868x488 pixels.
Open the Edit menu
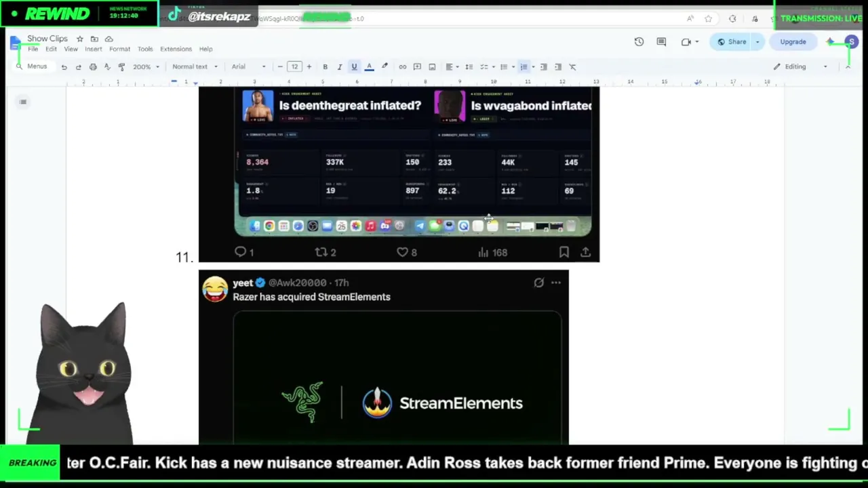(x=51, y=49)
